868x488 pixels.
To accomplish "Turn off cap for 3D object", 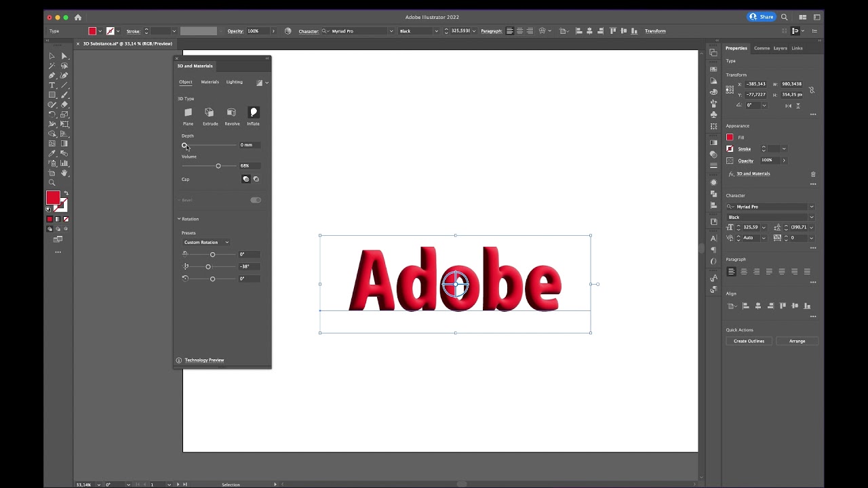I will [256, 179].
